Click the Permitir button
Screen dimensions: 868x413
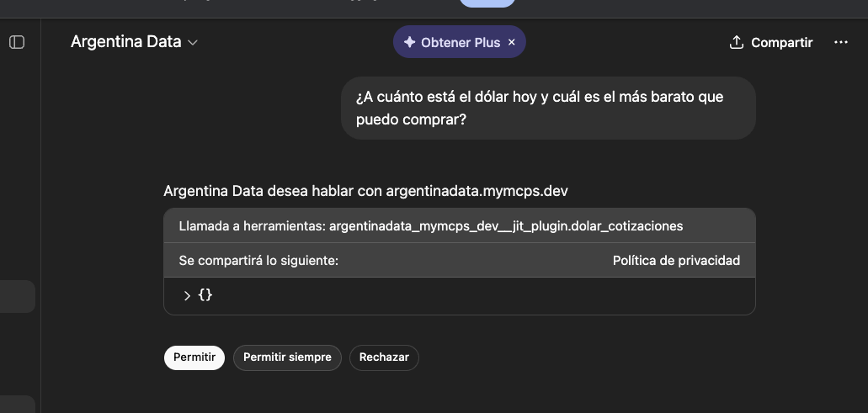[194, 357]
